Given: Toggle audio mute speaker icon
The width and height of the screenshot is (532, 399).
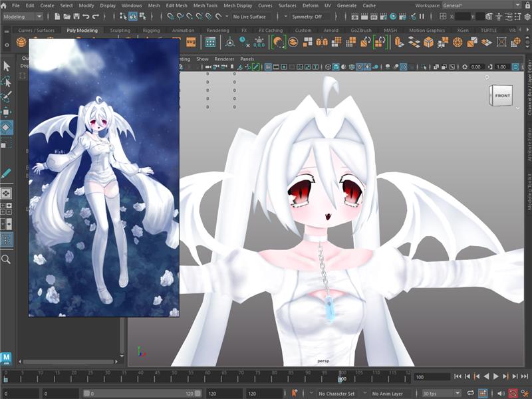Looking at the screenshot, I should click(x=502, y=393).
